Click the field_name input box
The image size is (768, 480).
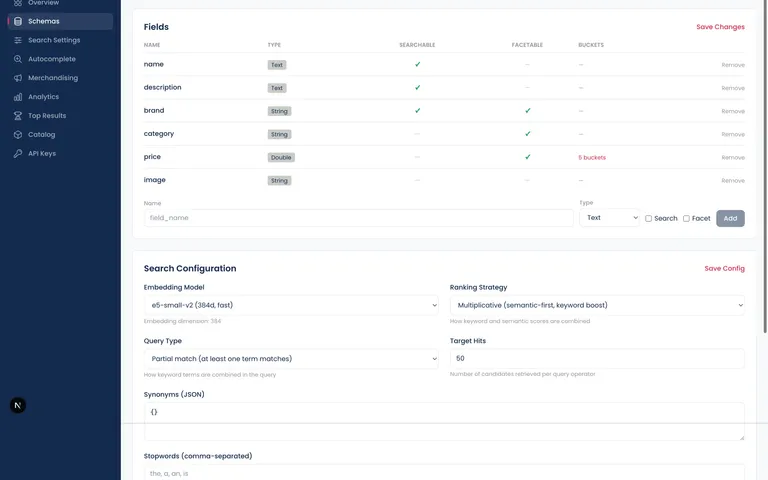point(358,218)
